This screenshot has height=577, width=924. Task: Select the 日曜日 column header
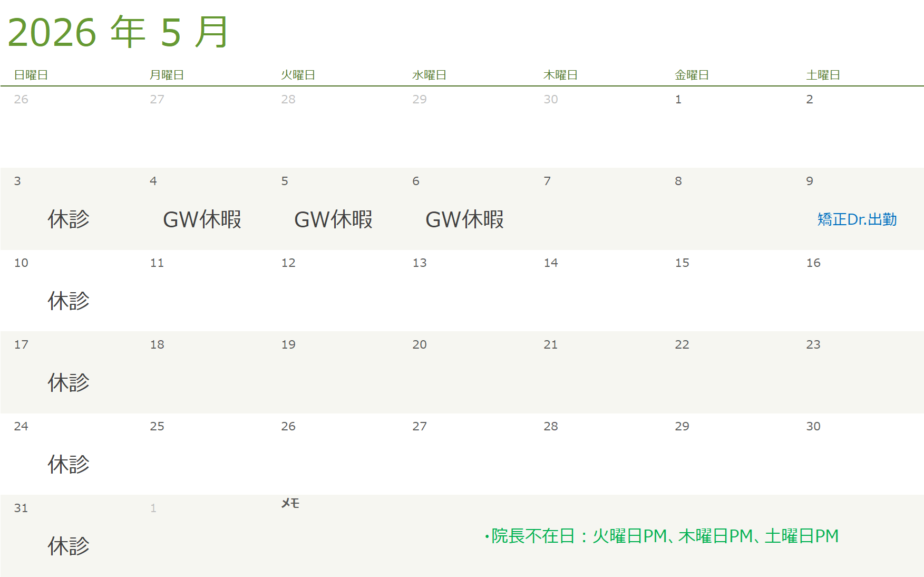pyautogui.click(x=31, y=75)
